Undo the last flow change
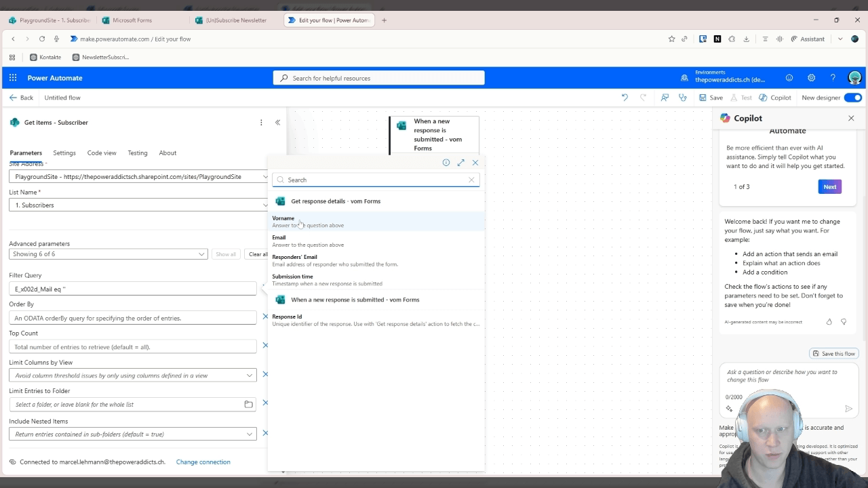868x488 pixels. [625, 98]
